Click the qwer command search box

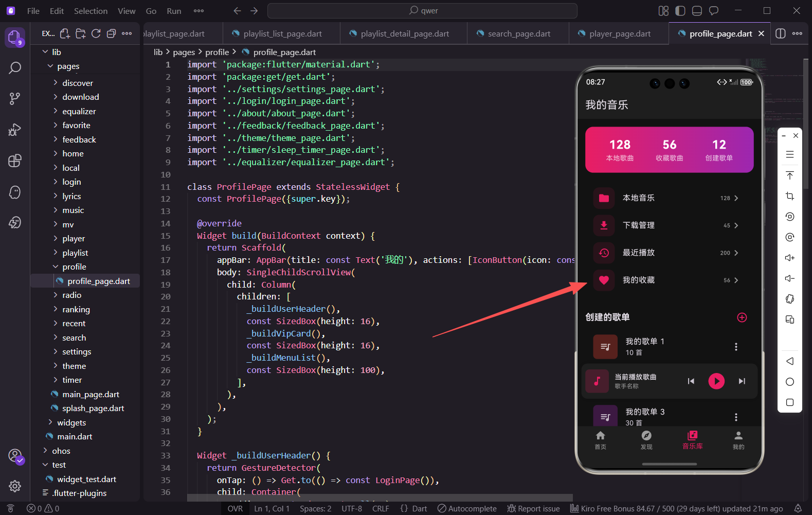pos(422,11)
